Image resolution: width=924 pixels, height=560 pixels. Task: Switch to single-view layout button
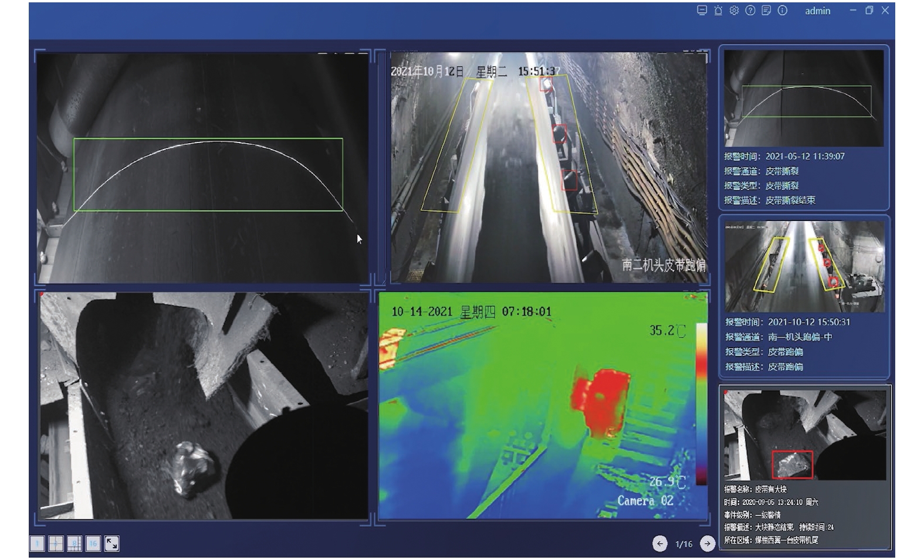coord(37,544)
